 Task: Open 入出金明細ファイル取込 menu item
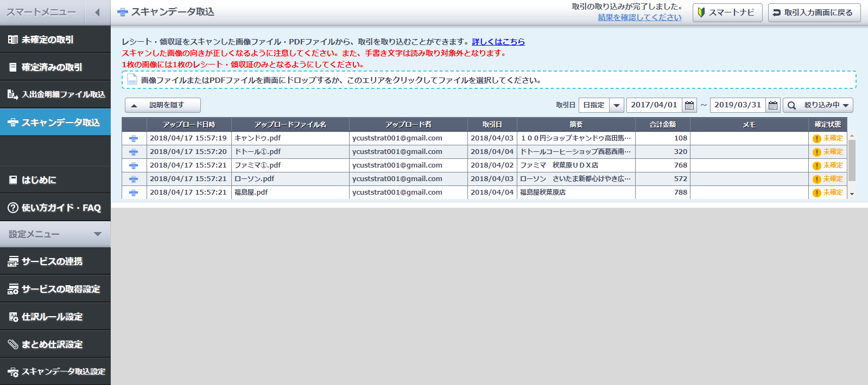[55, 94]
